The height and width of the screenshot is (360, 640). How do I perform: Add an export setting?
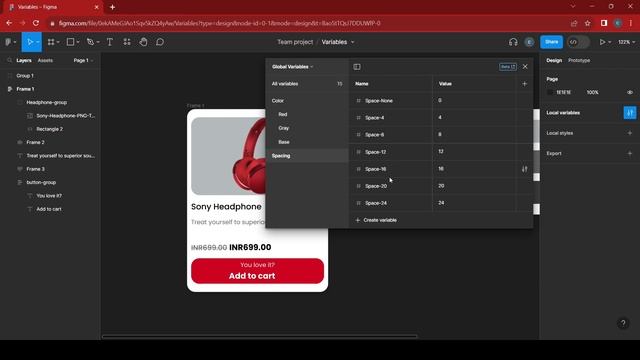point(630,153)
